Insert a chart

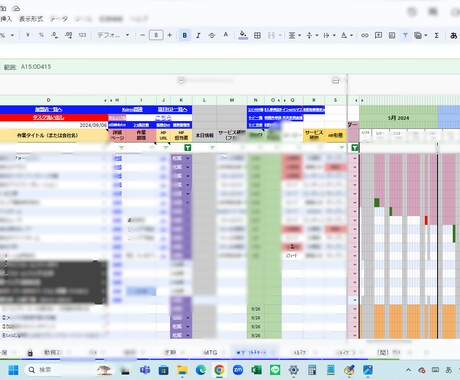pyautogui.click(x=392, y=35)
